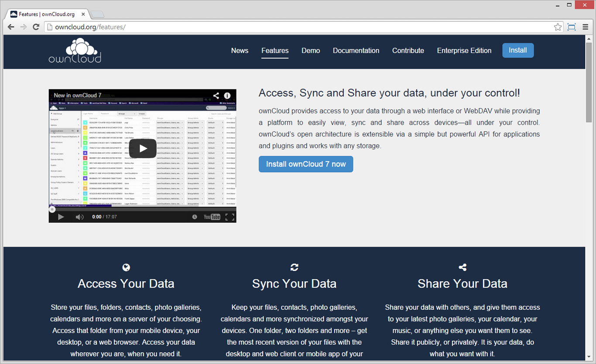Click the owncloud.org/features/ address bar

tap(304, 27)
